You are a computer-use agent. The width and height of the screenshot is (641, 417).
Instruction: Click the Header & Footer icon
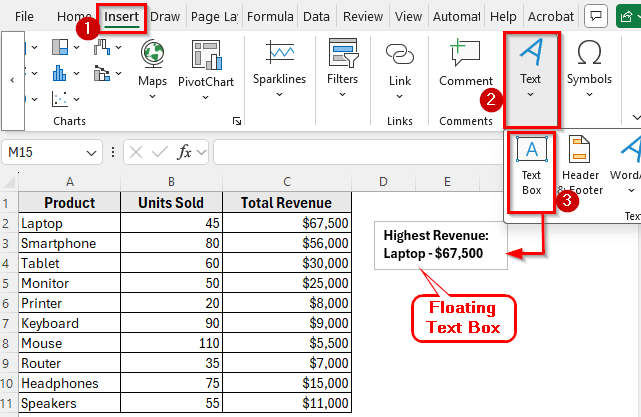point(581,167)
